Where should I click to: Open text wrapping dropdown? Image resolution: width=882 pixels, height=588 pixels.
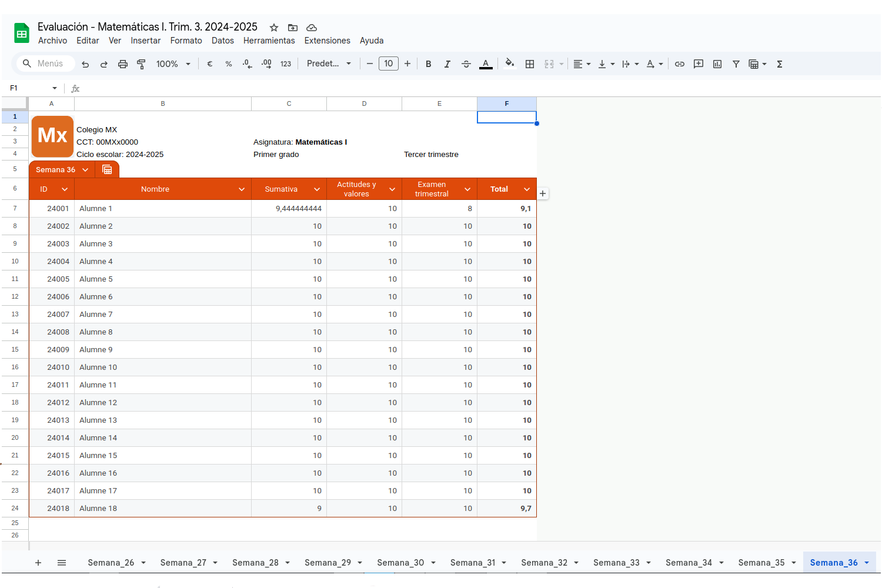(630, 64)
